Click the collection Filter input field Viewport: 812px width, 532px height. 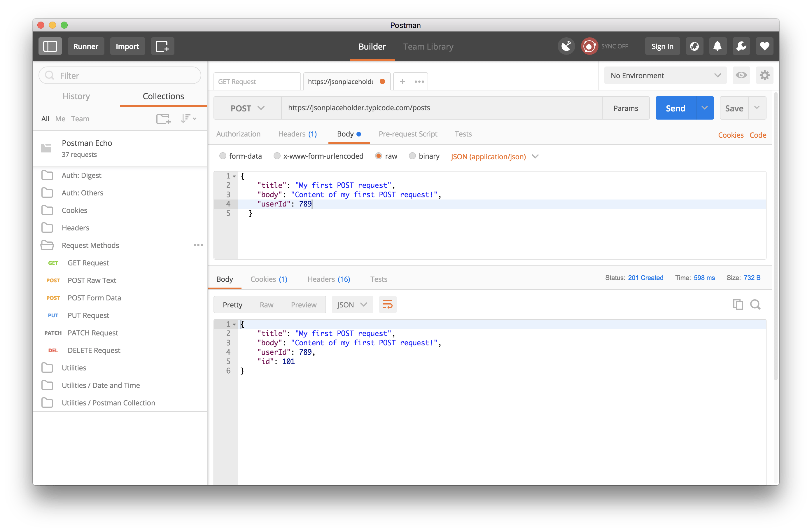pyautogui.click(x=120, y=76)
